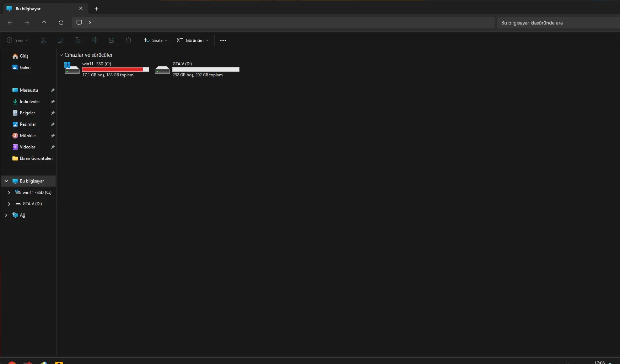Click the GTA V (D:) drive icon
620x364 pixels.
point(162,70)
